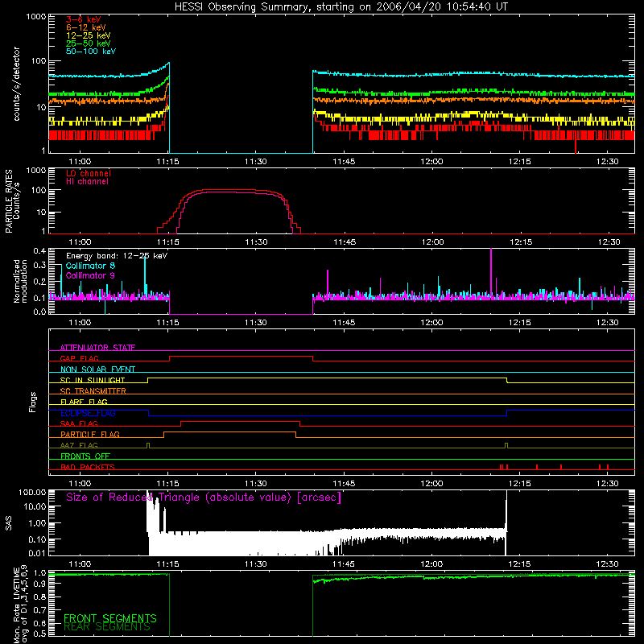The image size is (644, 644).
Task: Click the 'GAP FLAG' label
Action: [79, 358]
